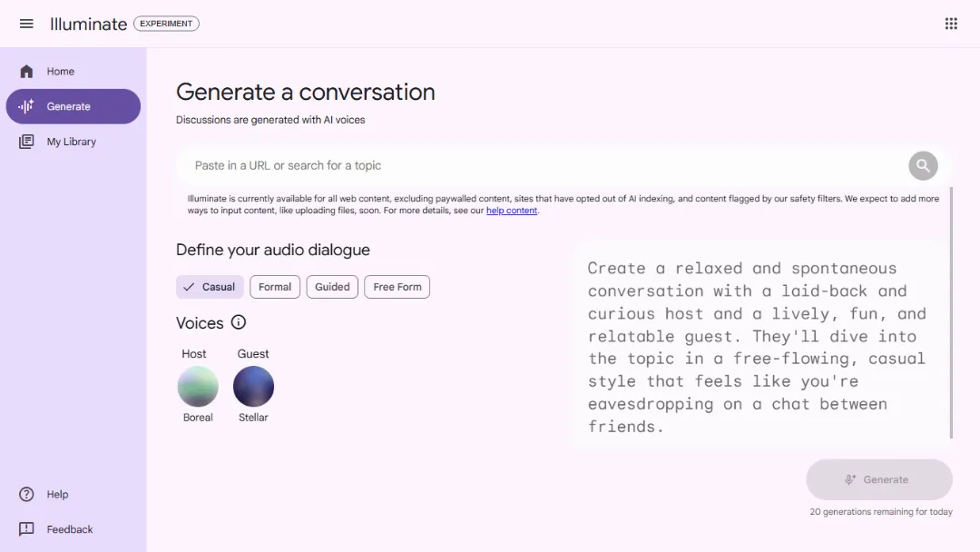Click the Illuminate logo title

89,24
